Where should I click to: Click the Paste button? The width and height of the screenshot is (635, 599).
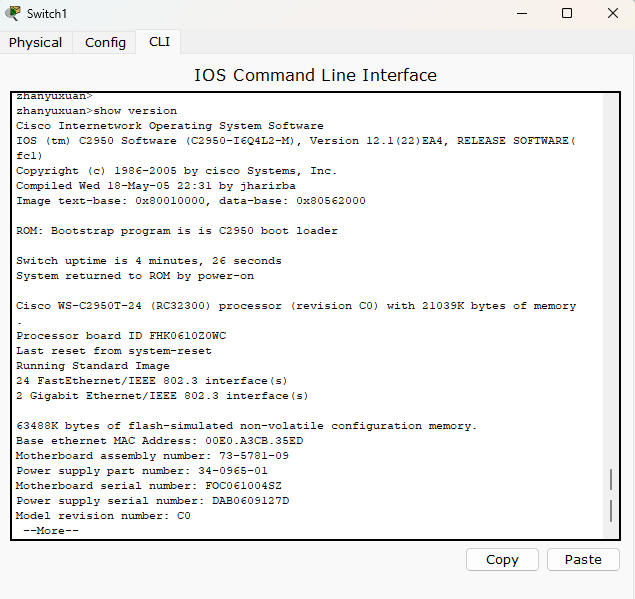pyautogui.click(x=583, y=559)
